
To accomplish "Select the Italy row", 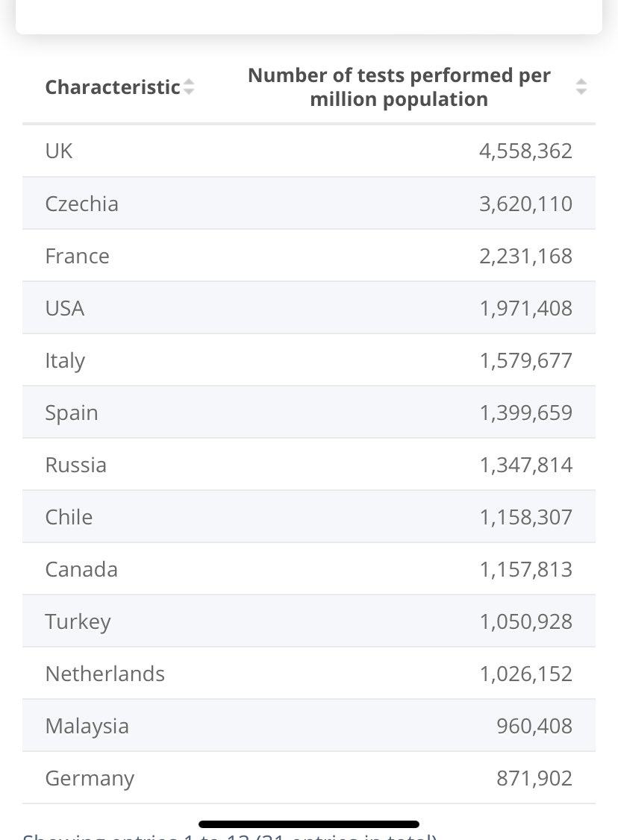I will click(309, 360).
